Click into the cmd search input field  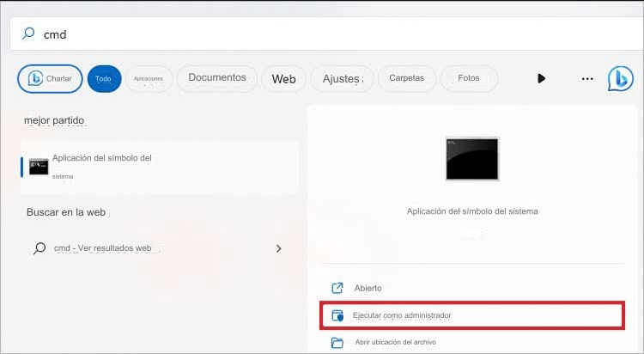[x=327, y=34]
